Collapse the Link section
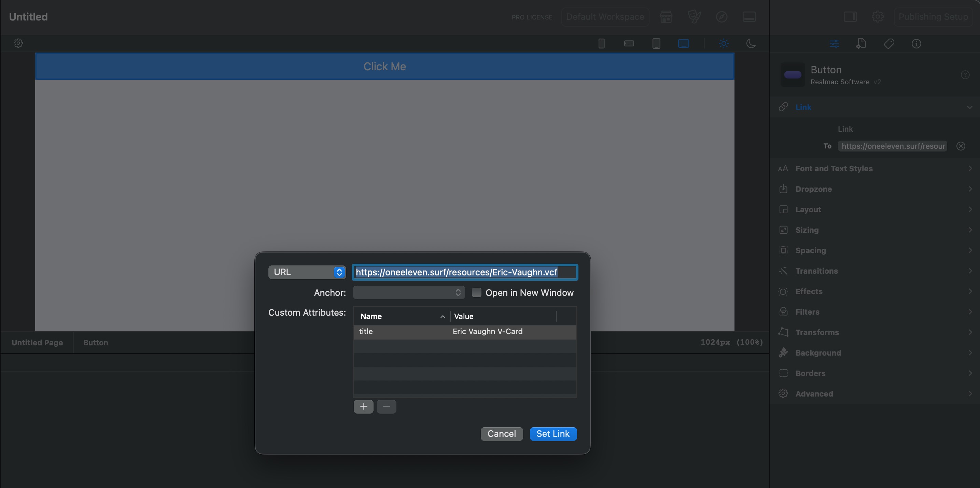980x488 pixels. [874, 107]
